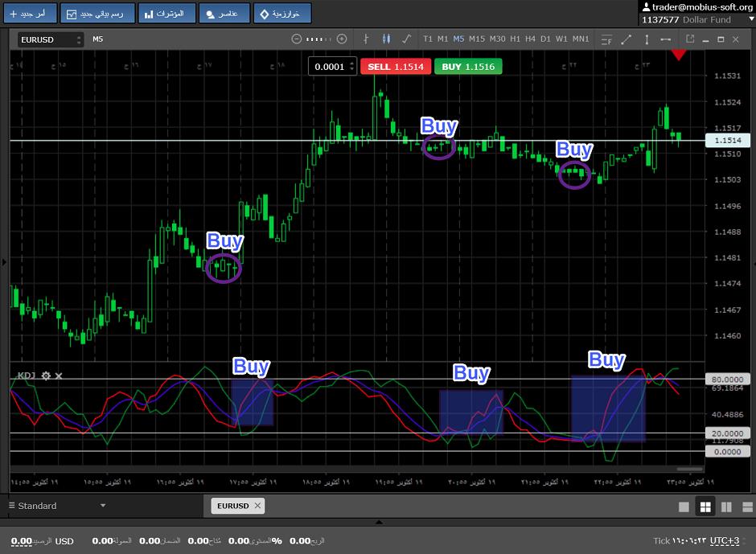Close the EURUSD chart tab

pyautogui.click(x=257, y=505)
